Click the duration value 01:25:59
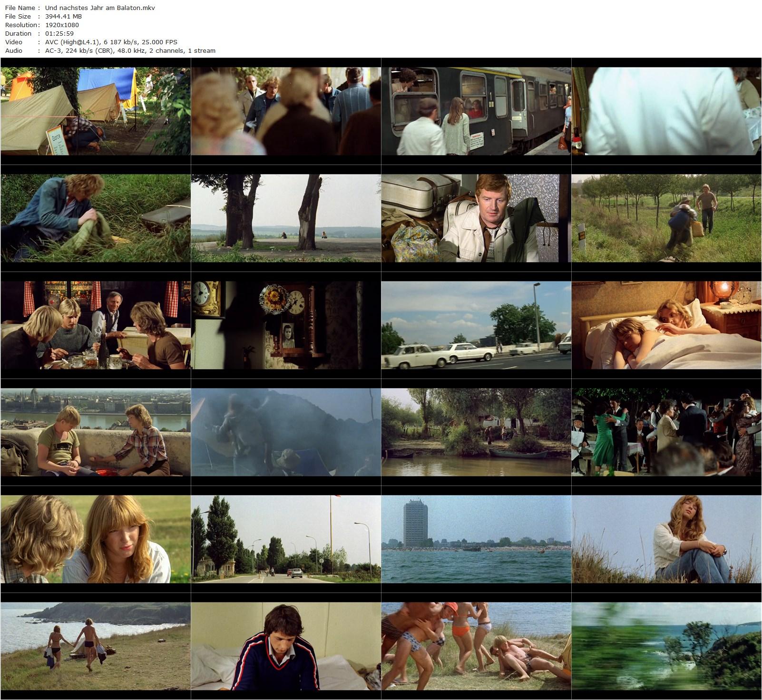Image resolution: width=762 pixels, height=700 pixels. [59, 33]
